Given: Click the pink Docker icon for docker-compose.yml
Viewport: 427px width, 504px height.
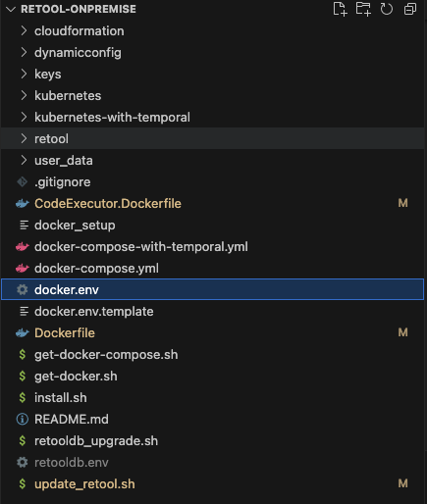Looking at the screenshot, I should [23, 269].
